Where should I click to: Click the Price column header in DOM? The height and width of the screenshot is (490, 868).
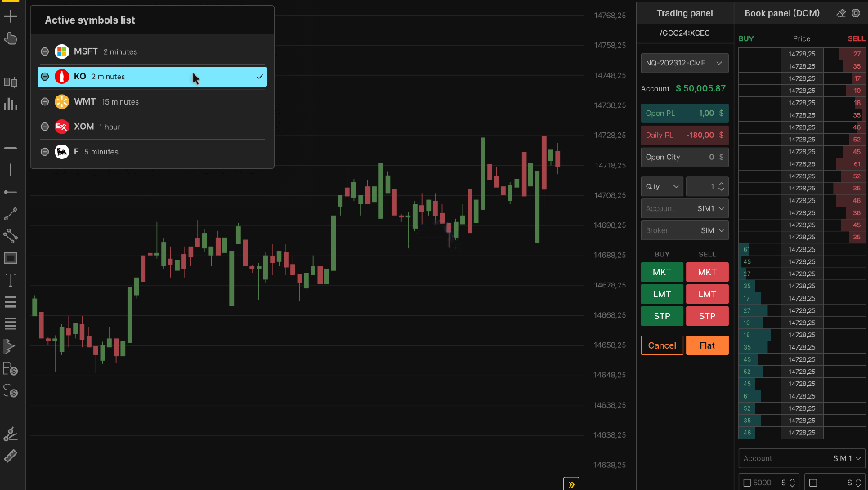point(802,38)
